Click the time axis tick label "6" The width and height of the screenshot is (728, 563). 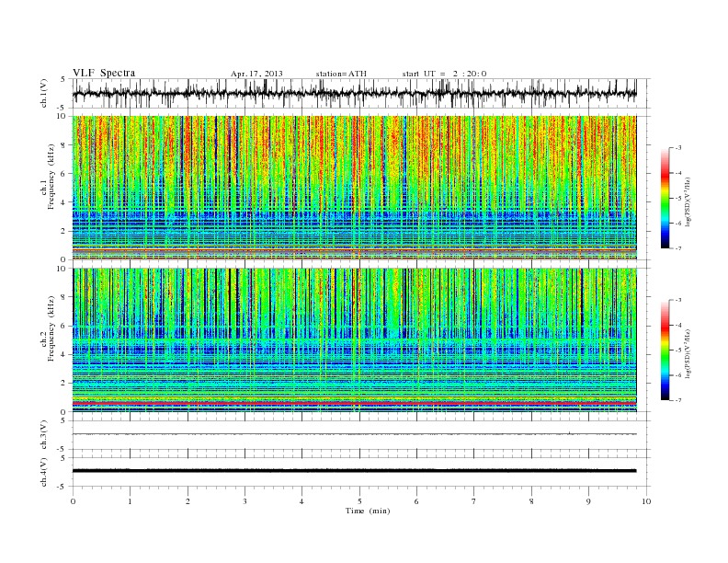(x=416, y=501)
